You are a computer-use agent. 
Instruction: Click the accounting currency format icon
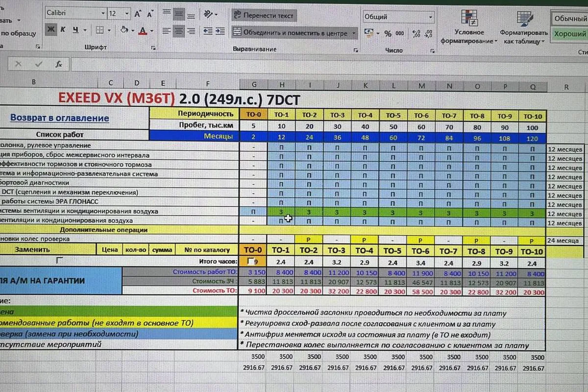[367, 33]
